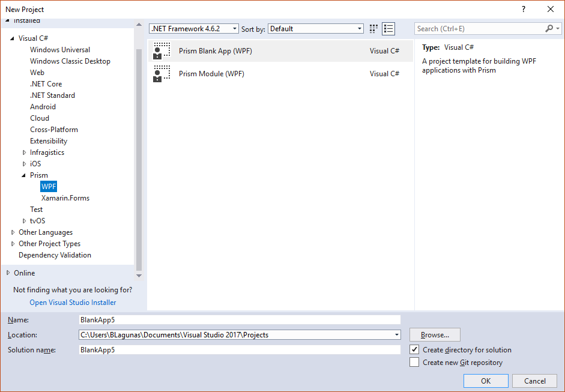The height and width of the screenshot is (392, 565).
Task: Select the WPF item under Prism
Action: [49, 187]
